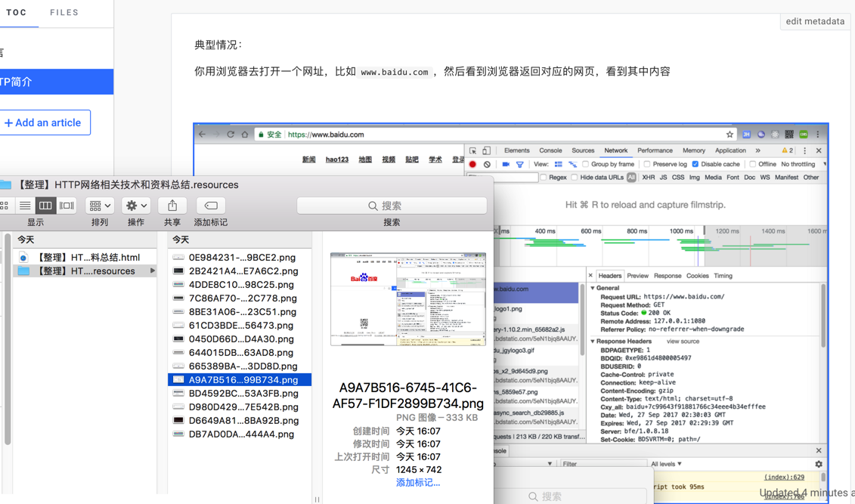Switch Finder to cover flow view

pyautogui.click(x=67, y=206)
